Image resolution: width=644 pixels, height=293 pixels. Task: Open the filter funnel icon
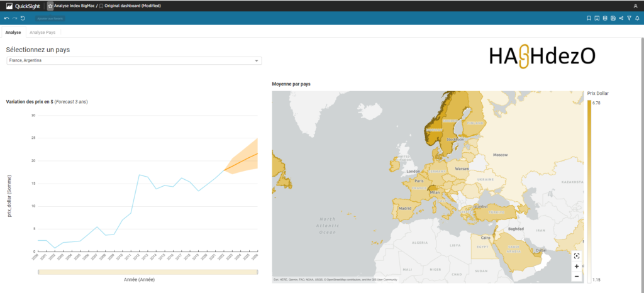[x=629, y=18]
